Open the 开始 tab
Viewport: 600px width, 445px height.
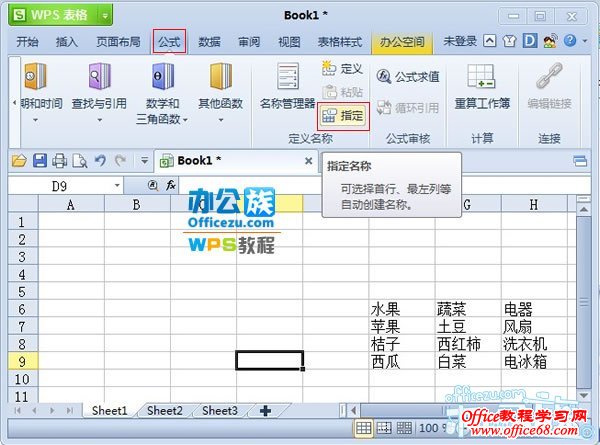coord(27,41)
